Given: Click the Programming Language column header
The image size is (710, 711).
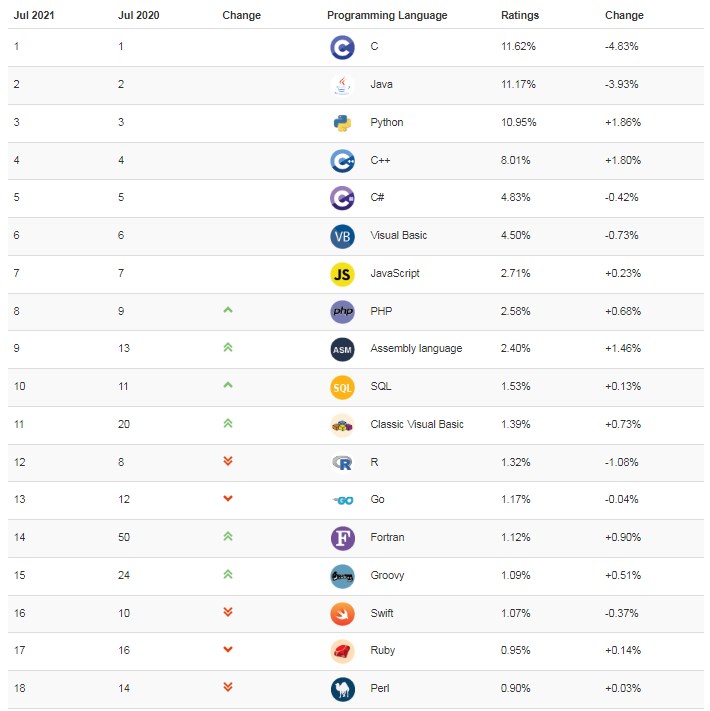Looking at the screenshot, I should pyautogui.click(x=387, y=15).
